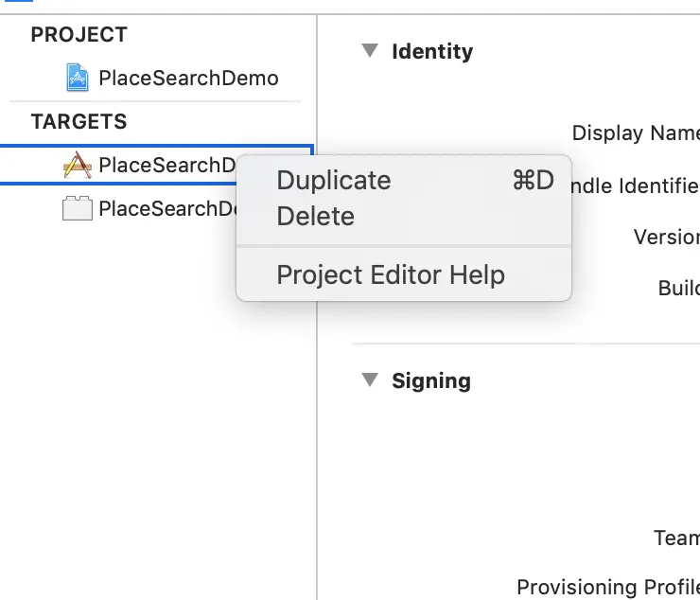700x600 pixels.
Task: Choose Delete from the context menu
Action: pyautogui.click(x=315, y=217)
